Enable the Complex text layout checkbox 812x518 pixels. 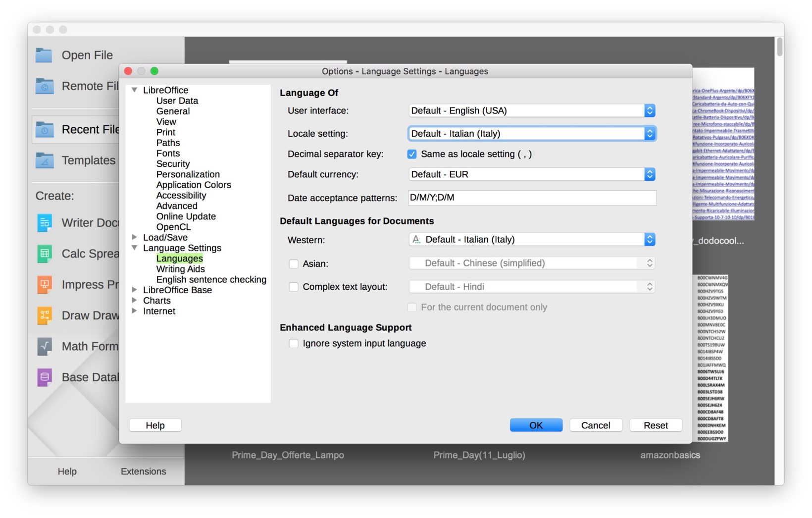click(x=294, y=287)
